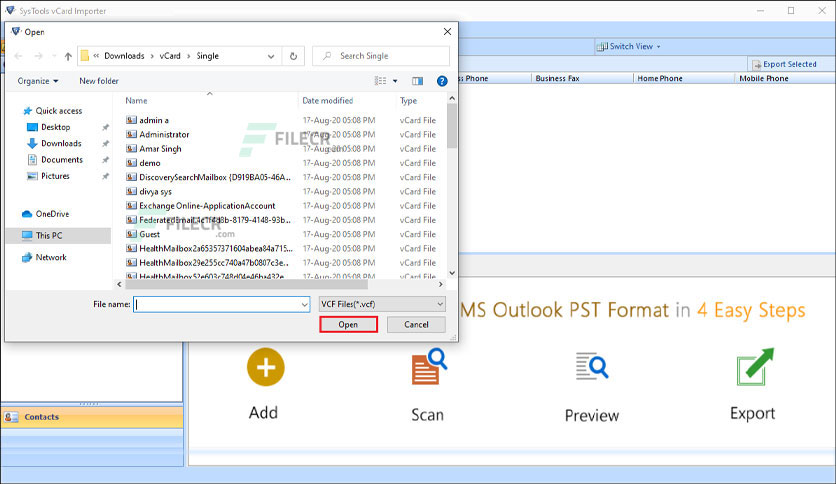Select Network in navigation pane
836x484 pixels.
44,257
